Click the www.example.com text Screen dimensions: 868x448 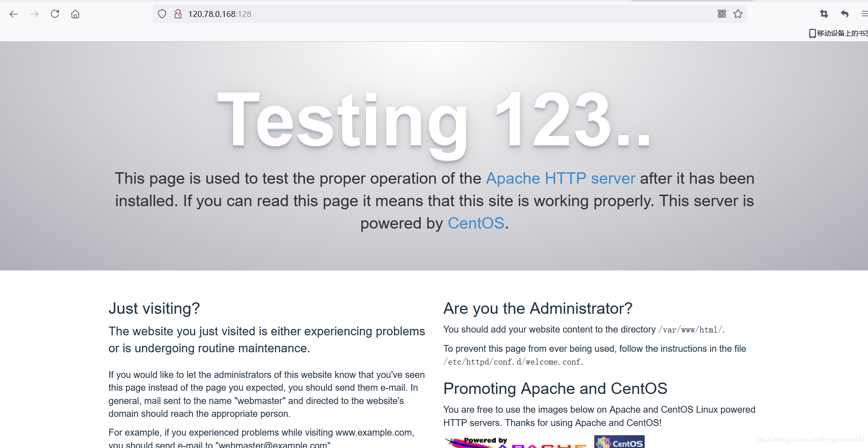click(374, 432)
